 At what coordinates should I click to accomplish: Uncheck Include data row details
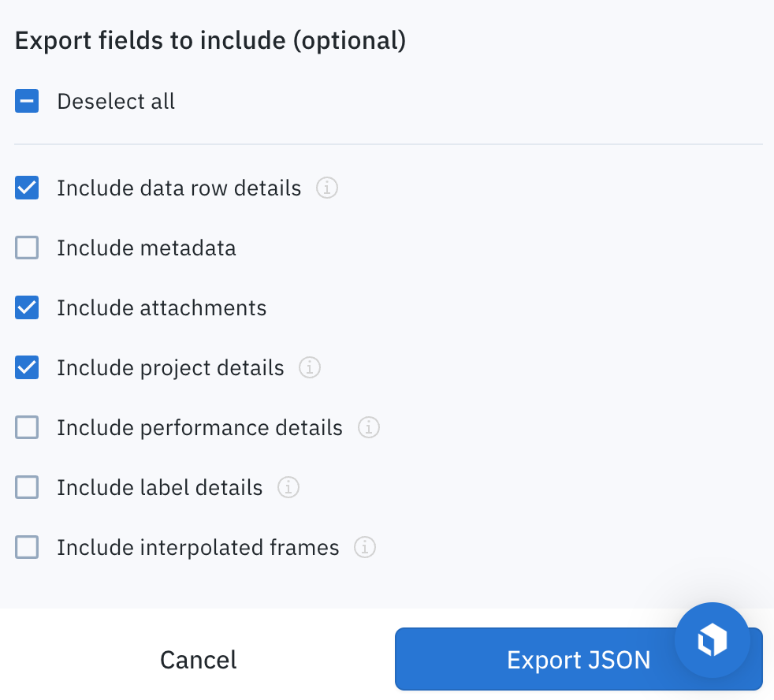click(x=27, y=188)
